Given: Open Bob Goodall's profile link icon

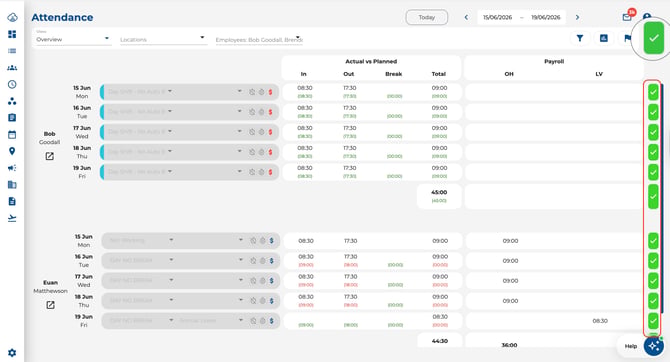Looking at the screenshot, I should click(x=50, y=156).
